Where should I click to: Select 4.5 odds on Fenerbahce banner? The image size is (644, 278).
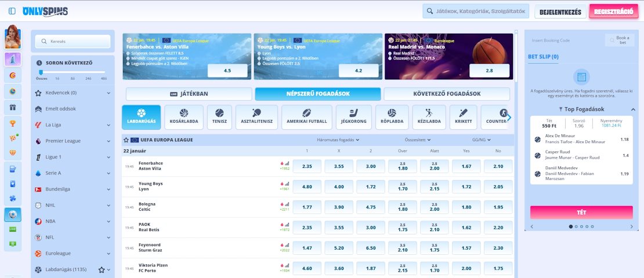pyautogui.click(x=227, y=71)
